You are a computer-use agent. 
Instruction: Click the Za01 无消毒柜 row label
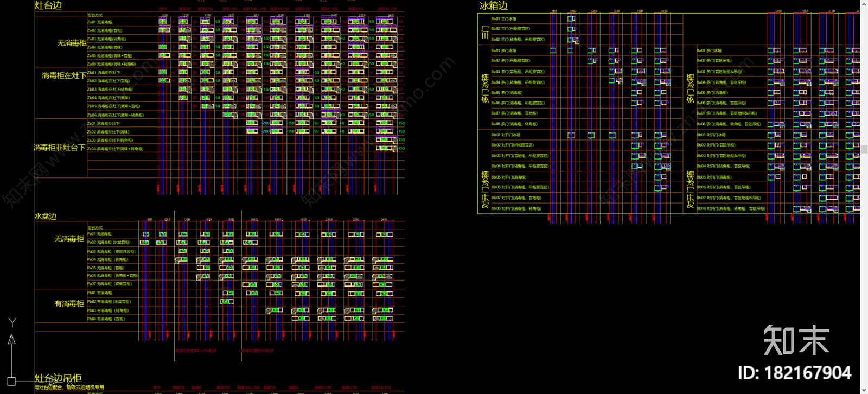tap(100, 22)
